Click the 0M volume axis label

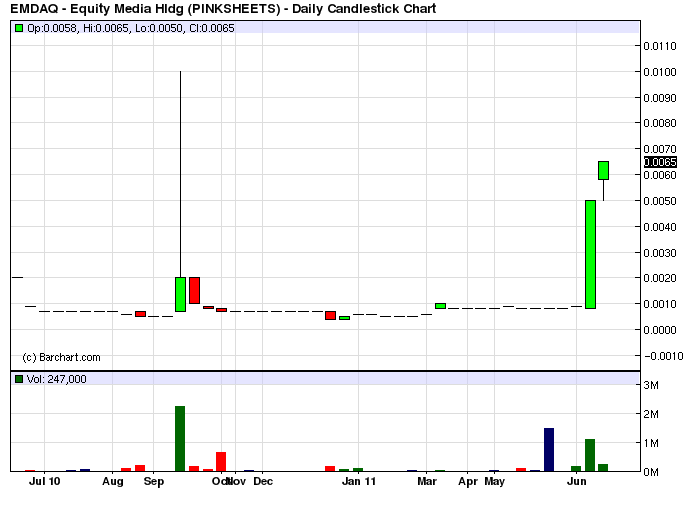651,472
